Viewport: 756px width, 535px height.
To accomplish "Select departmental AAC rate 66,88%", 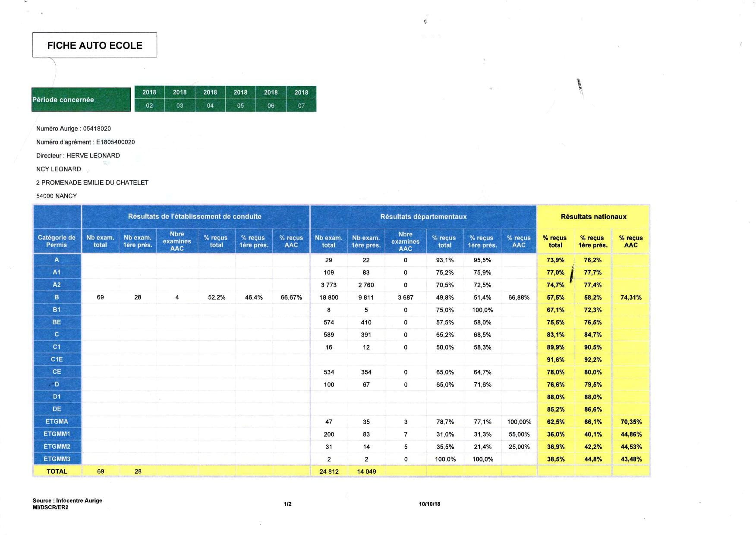I will pyautogui.click(x=519, y=297).
